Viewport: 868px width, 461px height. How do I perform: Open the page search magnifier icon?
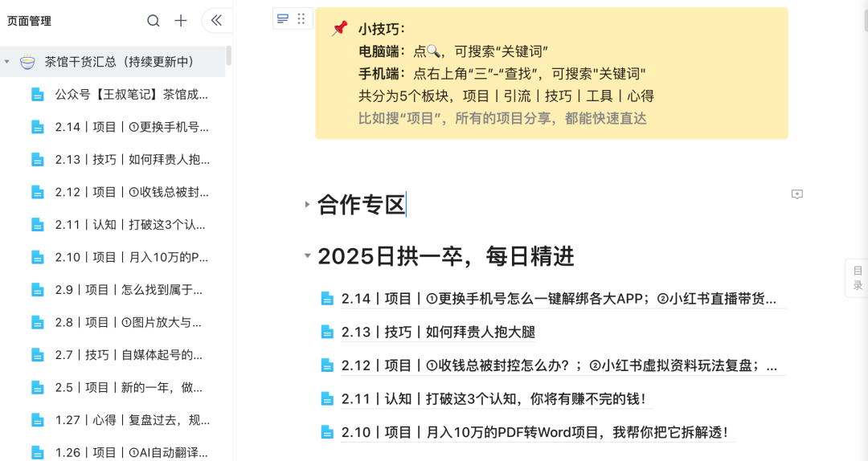(154, 21)
